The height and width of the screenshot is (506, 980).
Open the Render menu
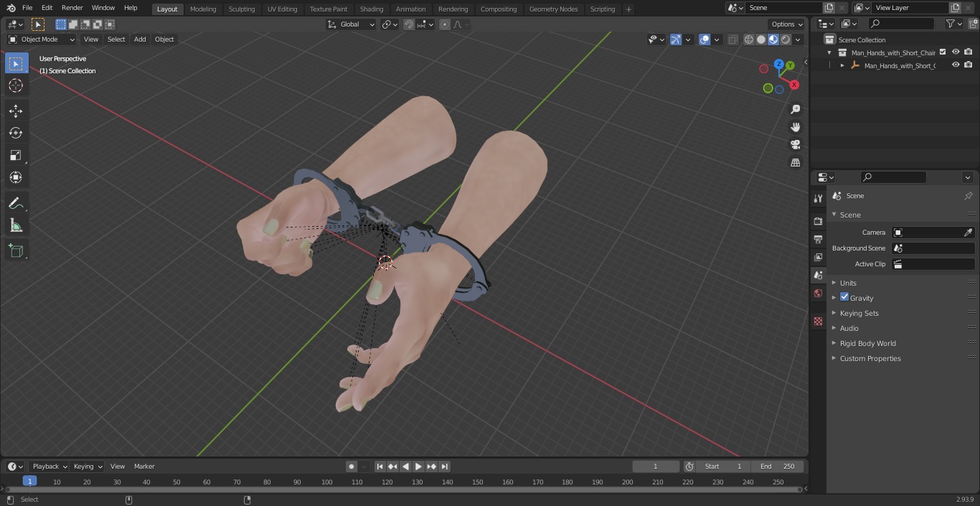(72, 8)
